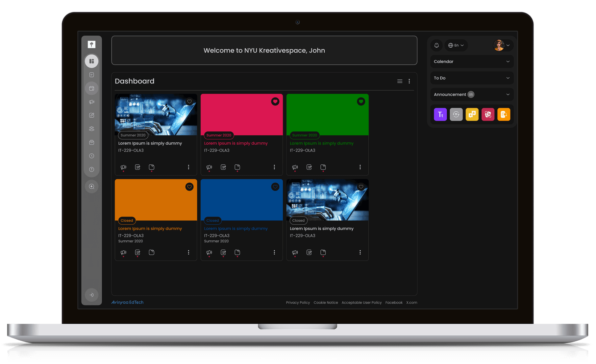
Task: Open three-dot menu on image card tagged Summer 2020
Action: click(x=188, y=167)
